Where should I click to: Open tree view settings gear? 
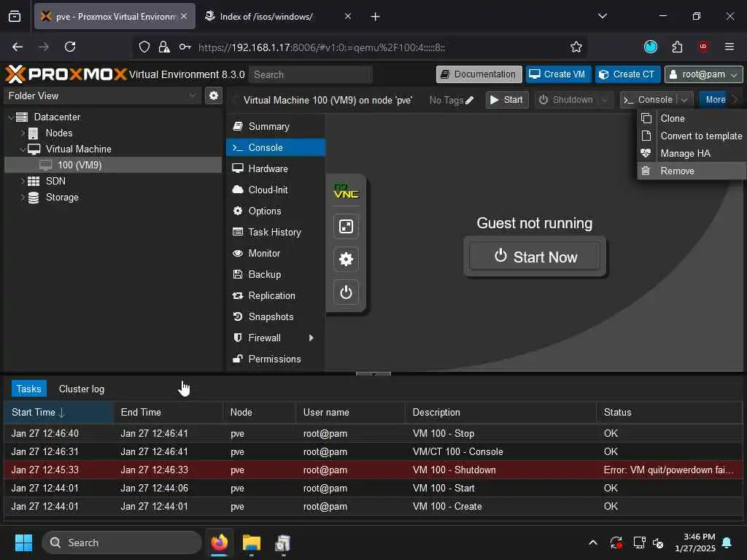(214, 96)
